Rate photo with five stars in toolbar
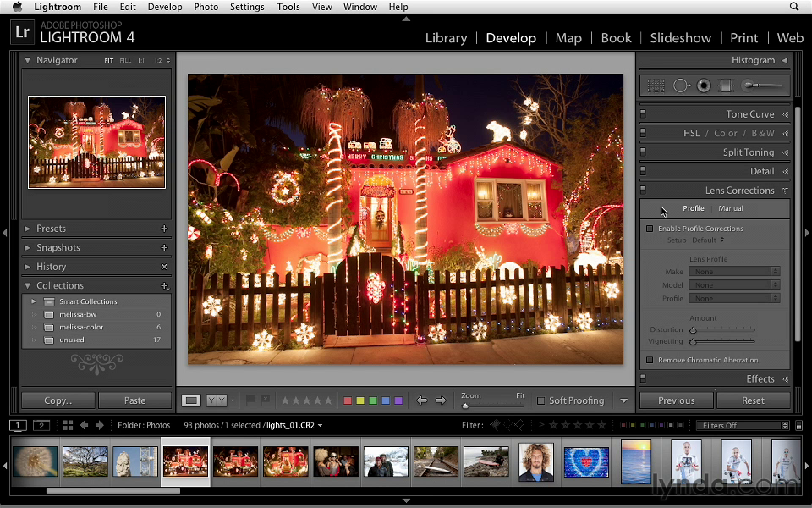Viewport: 812px width, 508px height. click(328, 400)
